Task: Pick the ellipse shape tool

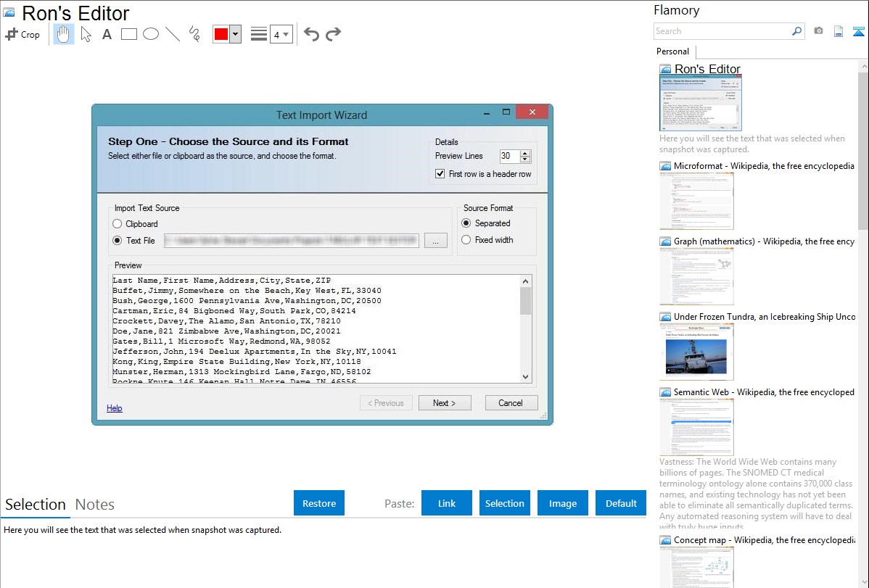Action: coord(151,34)
